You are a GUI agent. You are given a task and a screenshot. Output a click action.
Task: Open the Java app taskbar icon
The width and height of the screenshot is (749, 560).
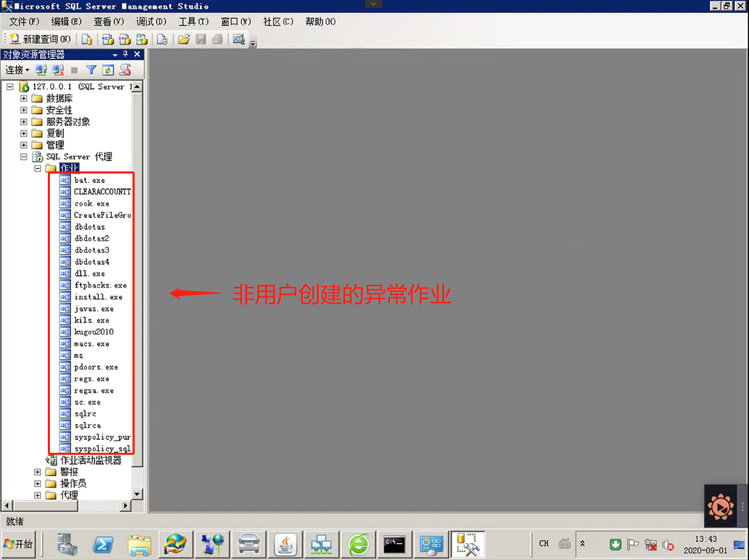pos(285,545)
